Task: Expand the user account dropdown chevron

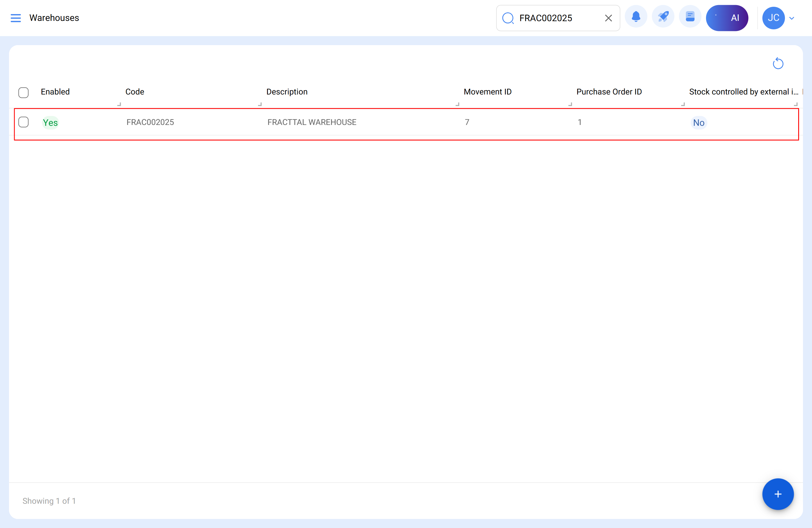Action: [791, 18]
